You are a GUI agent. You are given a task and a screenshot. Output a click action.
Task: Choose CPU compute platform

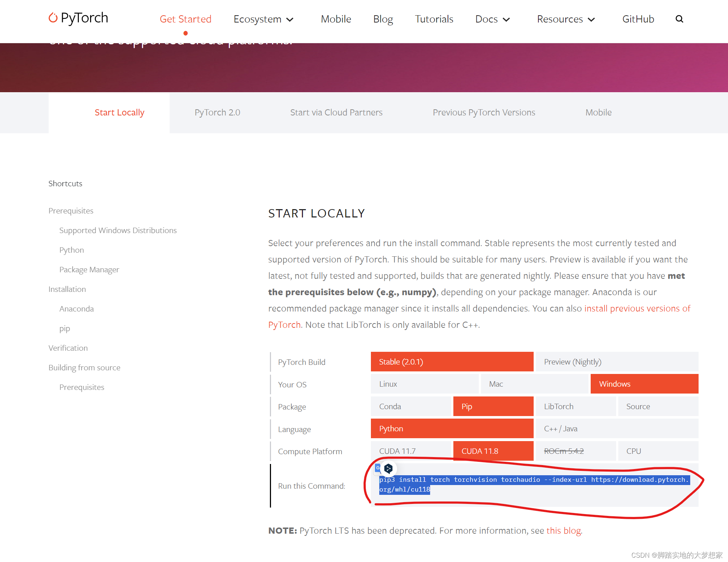(658, 451)
